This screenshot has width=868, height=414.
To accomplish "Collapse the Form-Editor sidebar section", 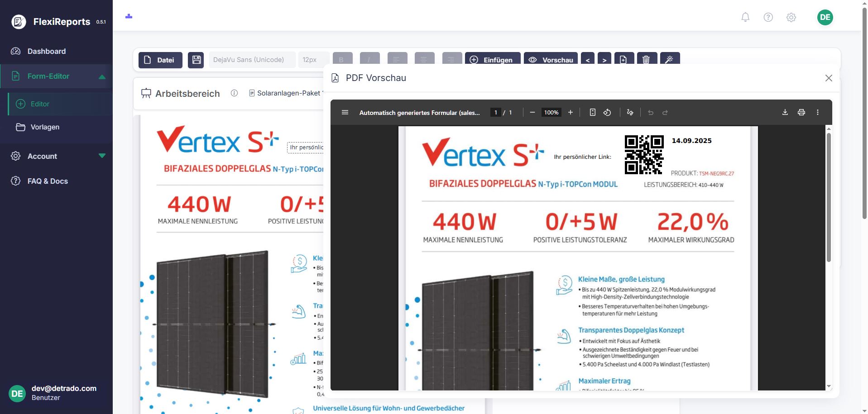I will click(x=102, y=76).
